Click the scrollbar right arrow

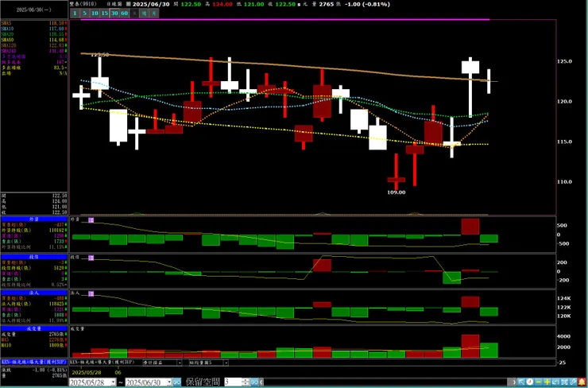[x=513, y=382]
